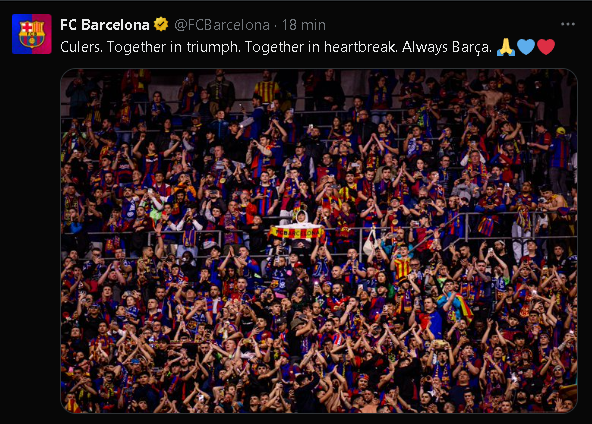
Task: Click the fan in the white hood
Action: pos(301,219)
